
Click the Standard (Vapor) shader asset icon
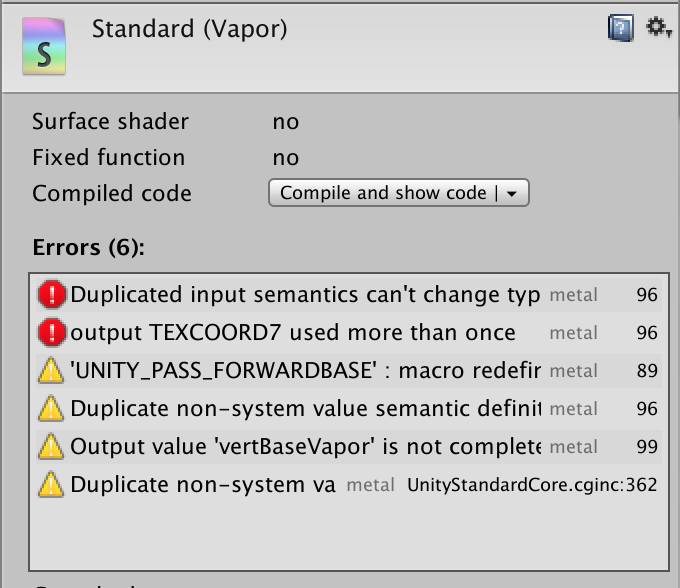45,49
